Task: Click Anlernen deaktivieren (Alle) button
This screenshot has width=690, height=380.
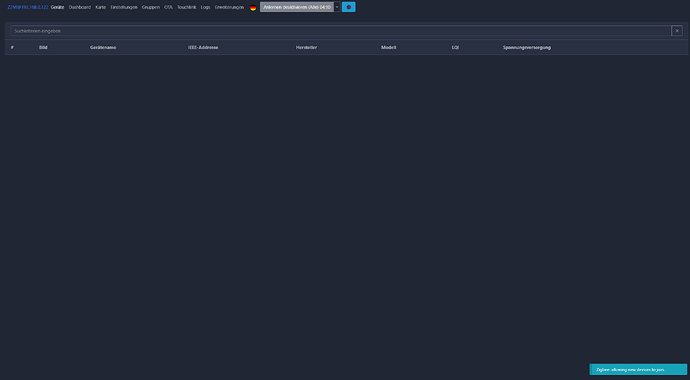Action: [297, 7]
